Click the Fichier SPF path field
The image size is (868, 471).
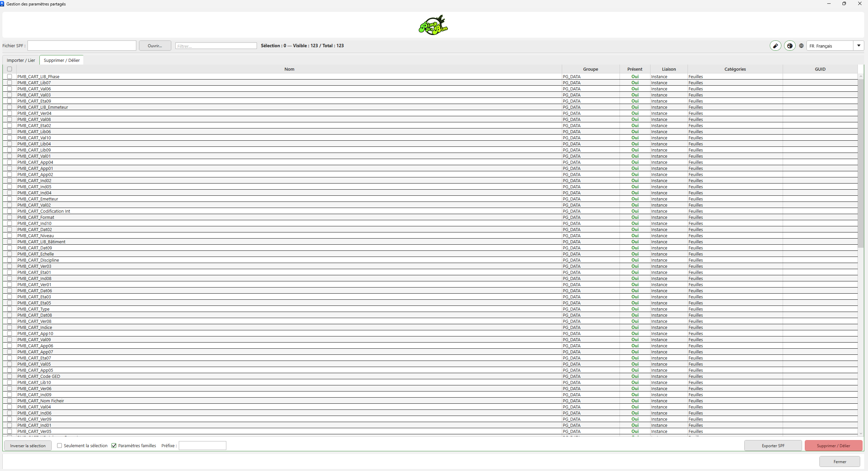pyautogui.click(x=82, y=46)
